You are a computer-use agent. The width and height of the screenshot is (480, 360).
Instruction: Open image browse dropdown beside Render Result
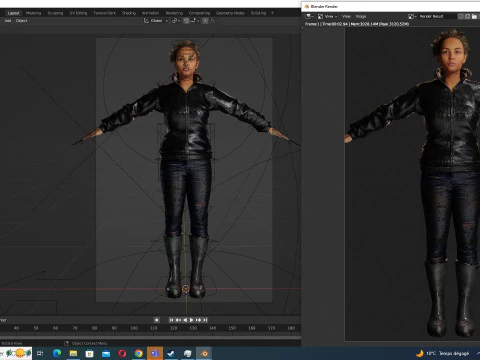tap(412, 16)
